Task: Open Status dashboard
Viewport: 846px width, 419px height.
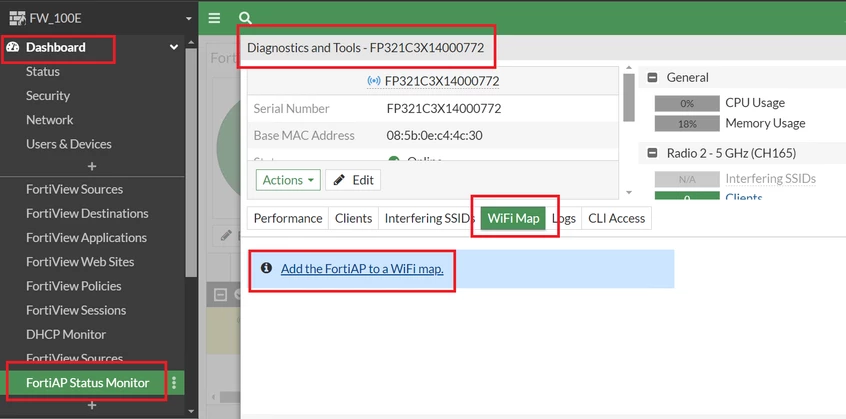Action: tap(43, 71)
